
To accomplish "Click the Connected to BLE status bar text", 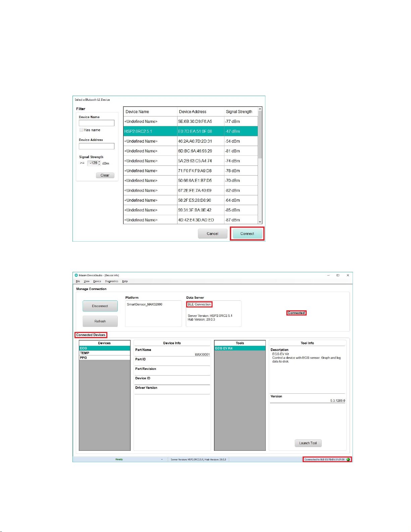I will (324, 460).
